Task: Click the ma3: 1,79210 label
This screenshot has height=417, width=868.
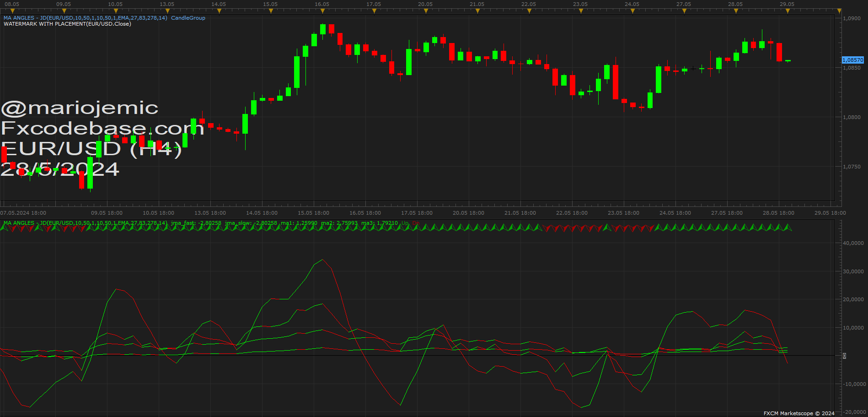Action: tap(380, 223)
